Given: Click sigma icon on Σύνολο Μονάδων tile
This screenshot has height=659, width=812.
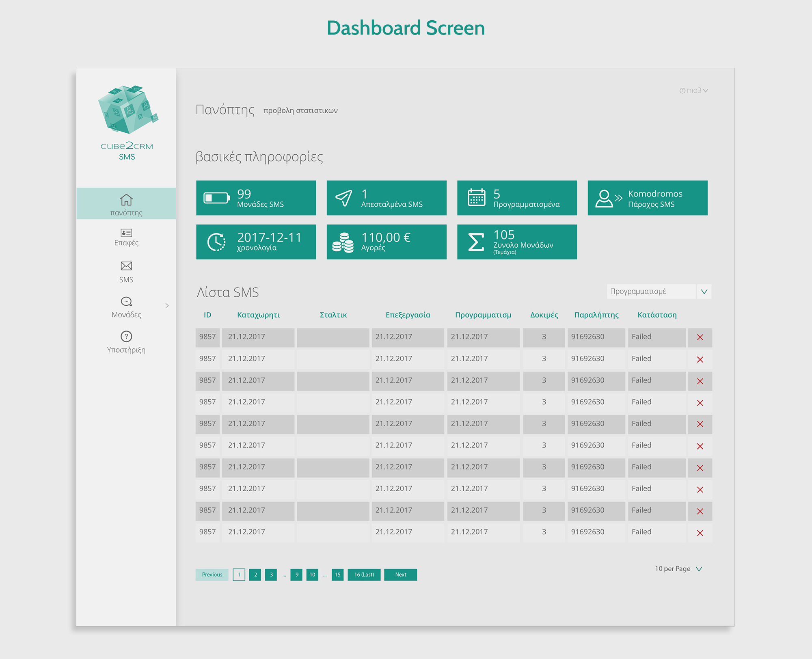Looking at the screenshot, I should (x=476, y=242).
